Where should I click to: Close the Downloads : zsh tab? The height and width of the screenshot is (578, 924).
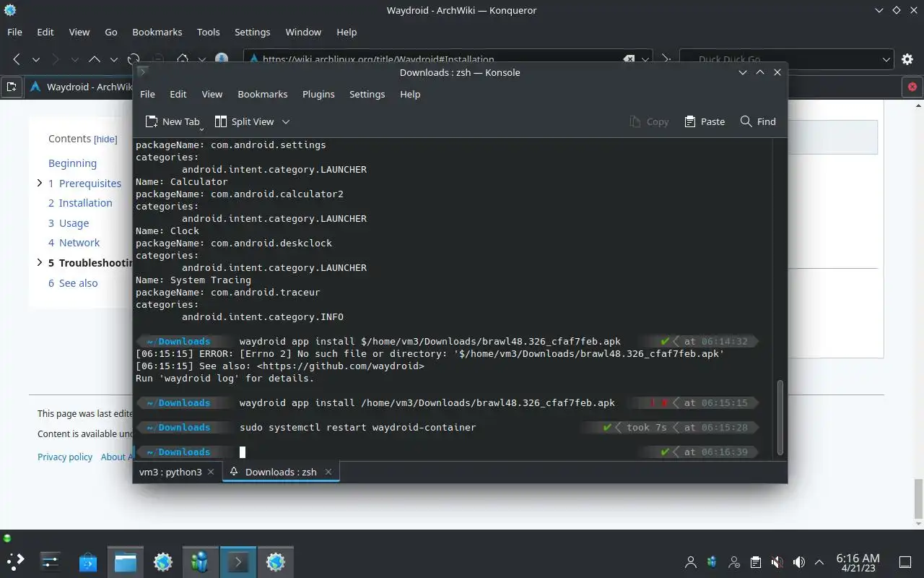pyautogui.click(x=328, y=472)
